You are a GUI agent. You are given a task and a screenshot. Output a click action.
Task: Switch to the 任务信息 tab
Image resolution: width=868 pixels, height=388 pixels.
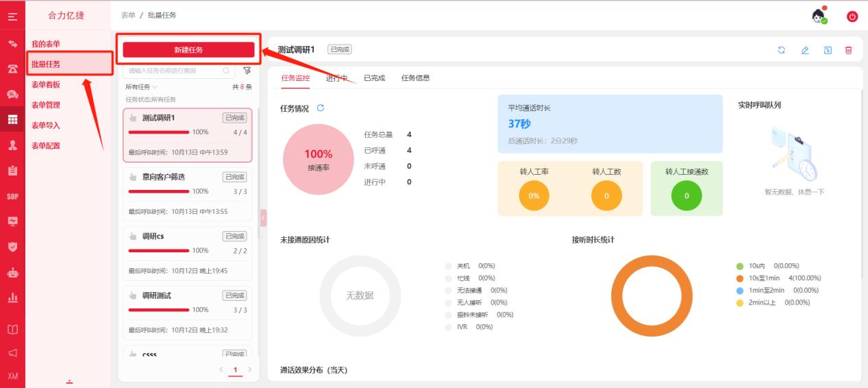[x=416, y=77]
